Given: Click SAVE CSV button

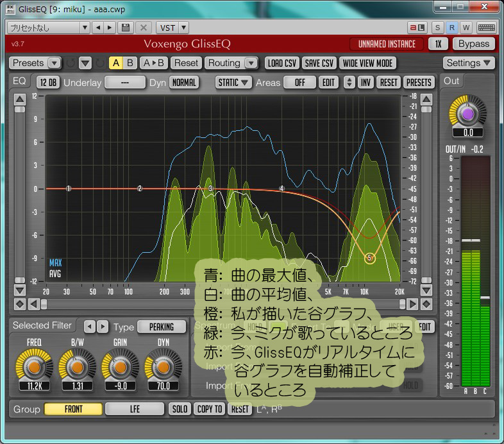Looking at the screenshot, I should pyautogui.click(x=319, y=63).
